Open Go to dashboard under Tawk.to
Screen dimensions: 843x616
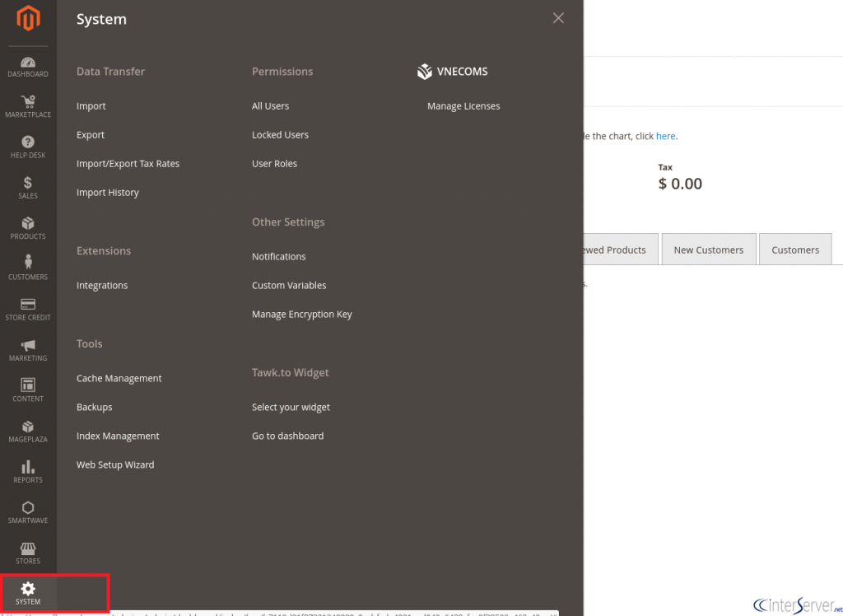tap(287, 436)
